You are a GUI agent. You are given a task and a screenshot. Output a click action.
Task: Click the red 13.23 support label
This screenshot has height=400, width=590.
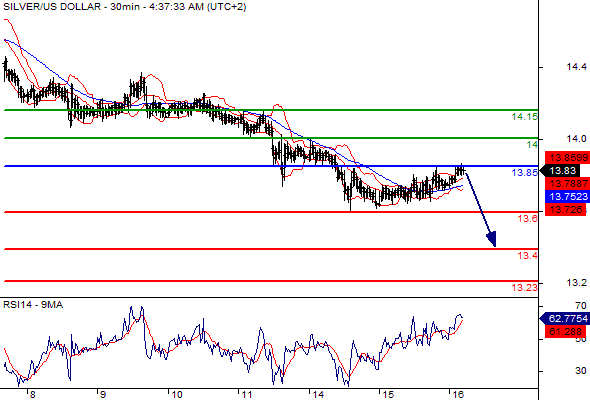[x=525, y=288]
